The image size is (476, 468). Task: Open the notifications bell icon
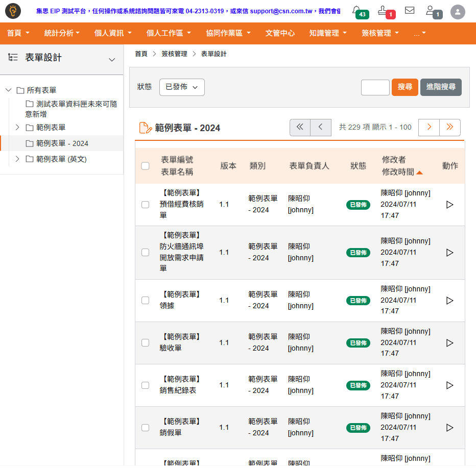[357, 10]
